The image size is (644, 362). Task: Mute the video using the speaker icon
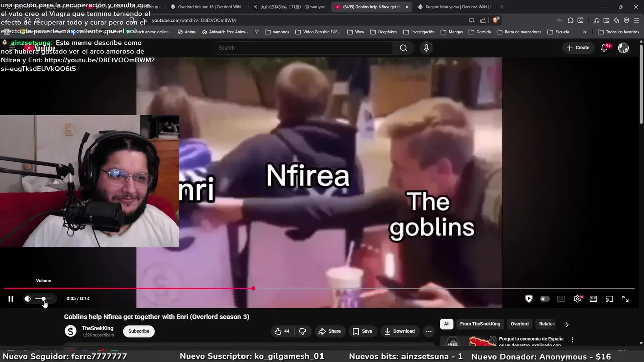pos(27,299)
